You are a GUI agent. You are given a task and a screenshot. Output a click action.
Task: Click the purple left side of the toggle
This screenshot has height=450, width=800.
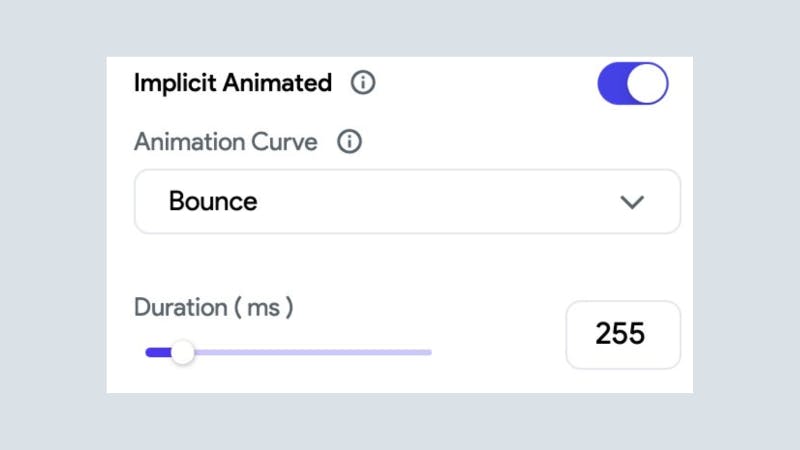(614, 84)
